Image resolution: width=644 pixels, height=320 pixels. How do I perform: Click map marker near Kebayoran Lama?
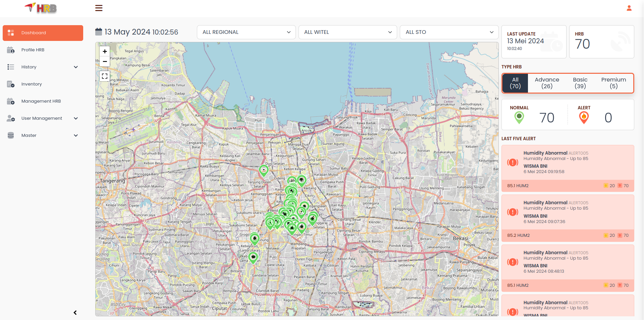[253, 258]
